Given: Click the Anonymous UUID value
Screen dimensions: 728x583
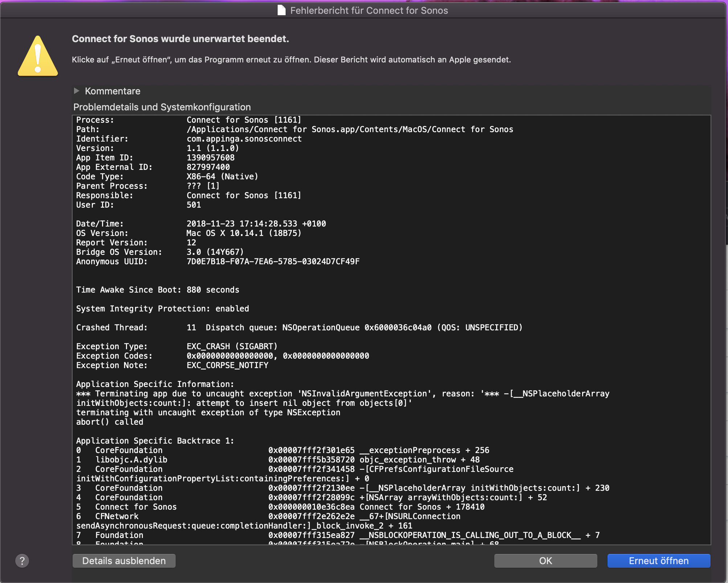Looking at the screenshot, I should click(x=273, y=261).
